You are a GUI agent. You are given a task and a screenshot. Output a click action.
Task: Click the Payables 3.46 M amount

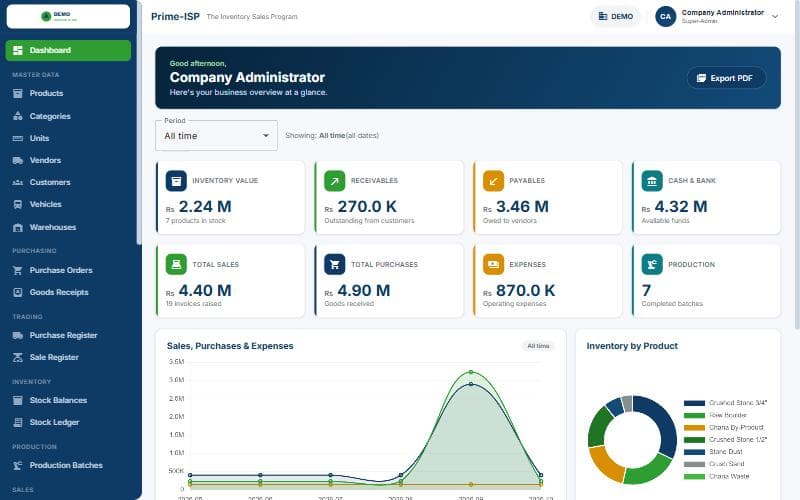coord(522,207)
